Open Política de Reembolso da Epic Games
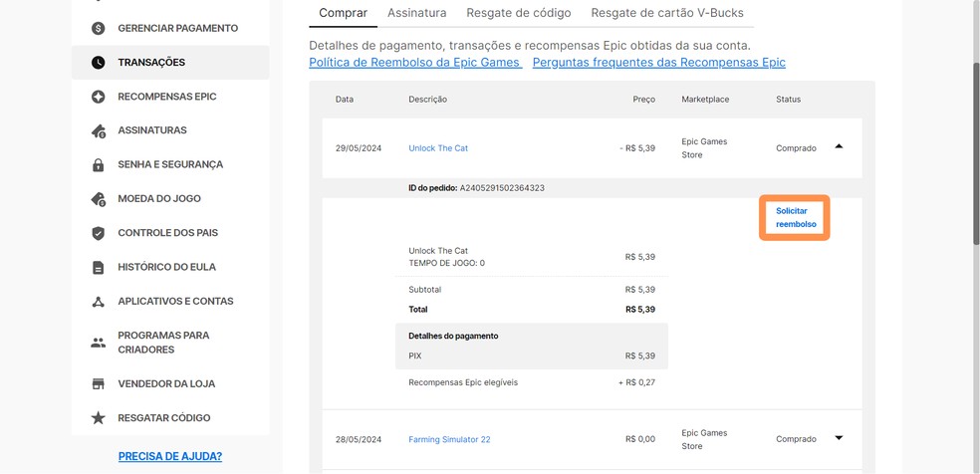980x474 pixels. (415, 62)
